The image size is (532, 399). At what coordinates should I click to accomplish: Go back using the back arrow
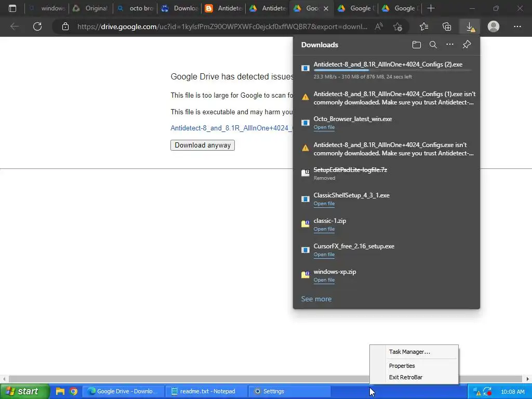coord(14,26)
